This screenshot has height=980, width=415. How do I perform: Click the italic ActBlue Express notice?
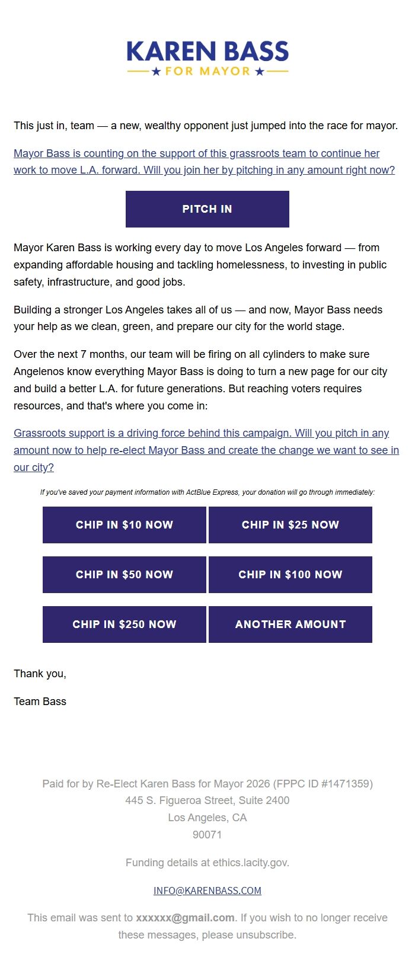[207, 492]
